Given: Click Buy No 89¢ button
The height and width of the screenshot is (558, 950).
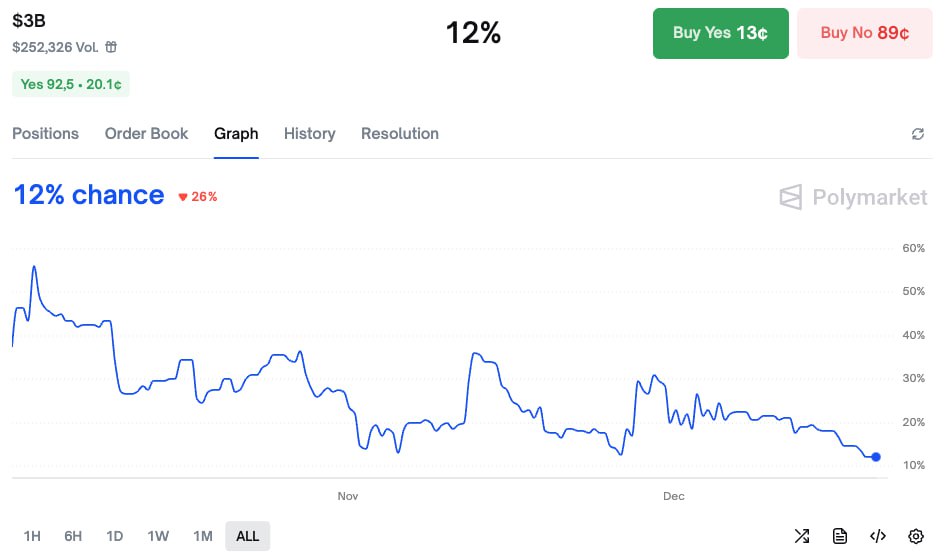Looking at the screenshot, I should pos(864,33).
